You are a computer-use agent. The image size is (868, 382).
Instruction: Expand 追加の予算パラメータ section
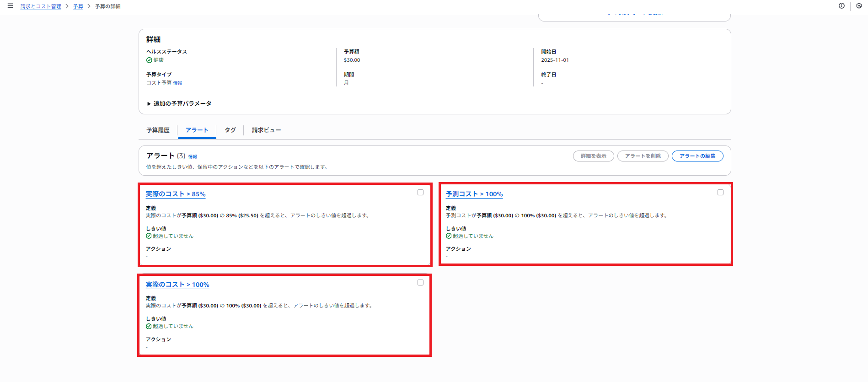pos(179,104)
